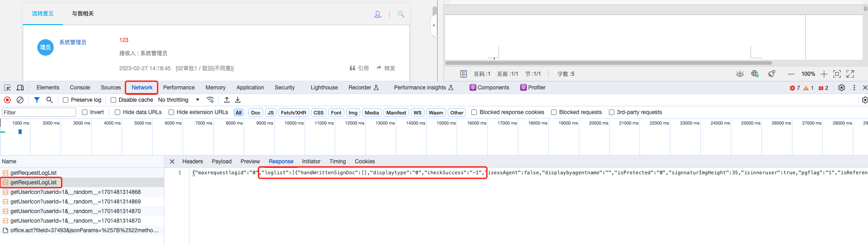This screenshot has height=245, width=868.
Task: Switch to the Console tab
Action: 80,88
